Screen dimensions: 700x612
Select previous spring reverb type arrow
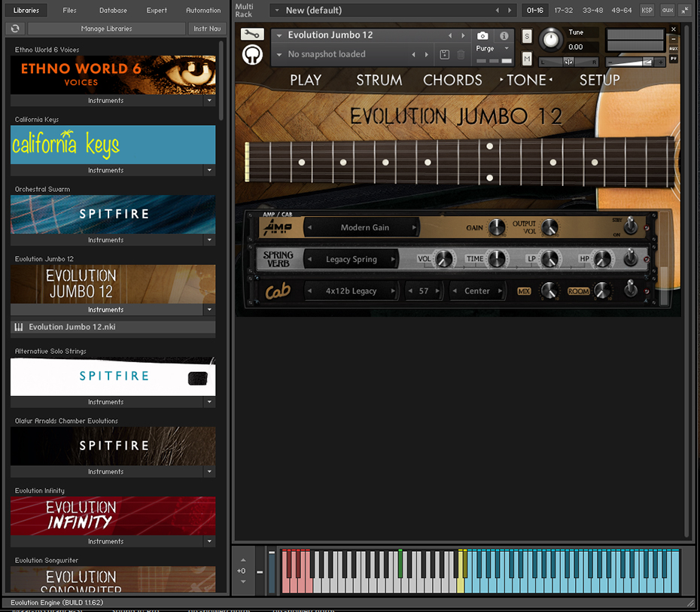pos(309,259)
